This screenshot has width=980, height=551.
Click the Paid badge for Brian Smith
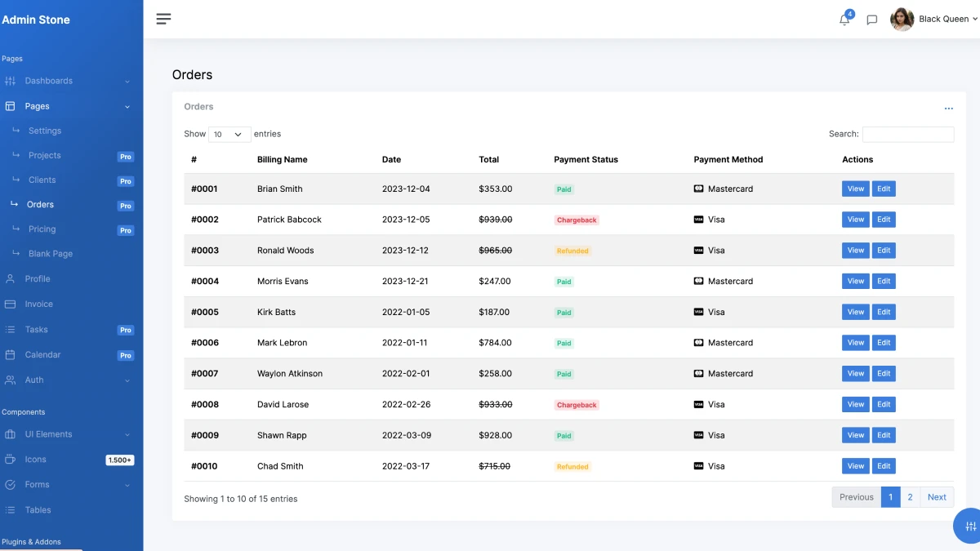(563, 189)
